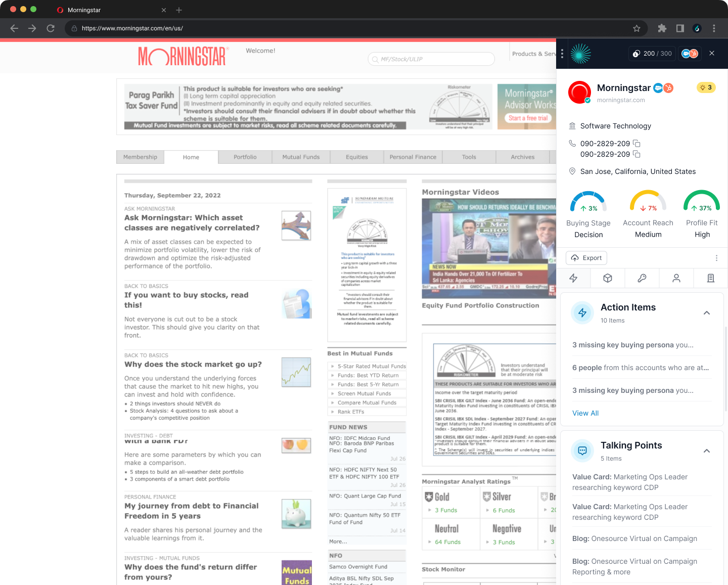
Task: Click the red Morningstar company logo
Action: click(579, 93)
